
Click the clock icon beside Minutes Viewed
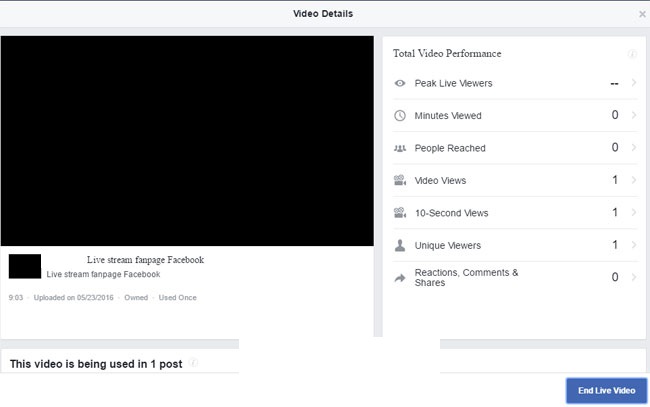tap(400, 116)
